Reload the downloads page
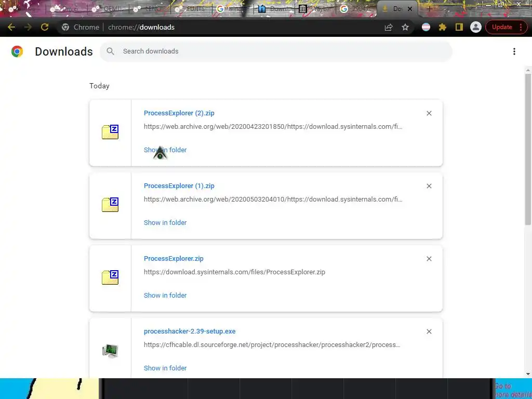532x399 pixels. pyautogui.click(x=45, y=27)
